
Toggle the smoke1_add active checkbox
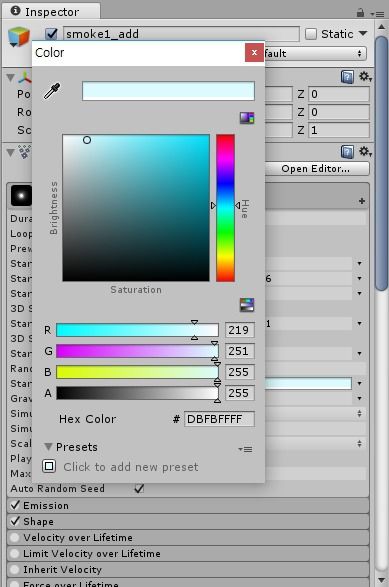pos(51,34)
